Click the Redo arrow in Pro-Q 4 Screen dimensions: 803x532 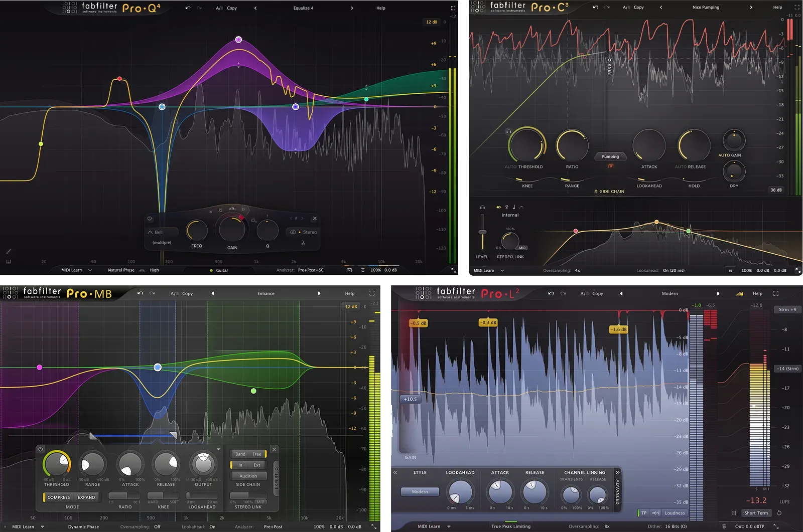point(199,8)
